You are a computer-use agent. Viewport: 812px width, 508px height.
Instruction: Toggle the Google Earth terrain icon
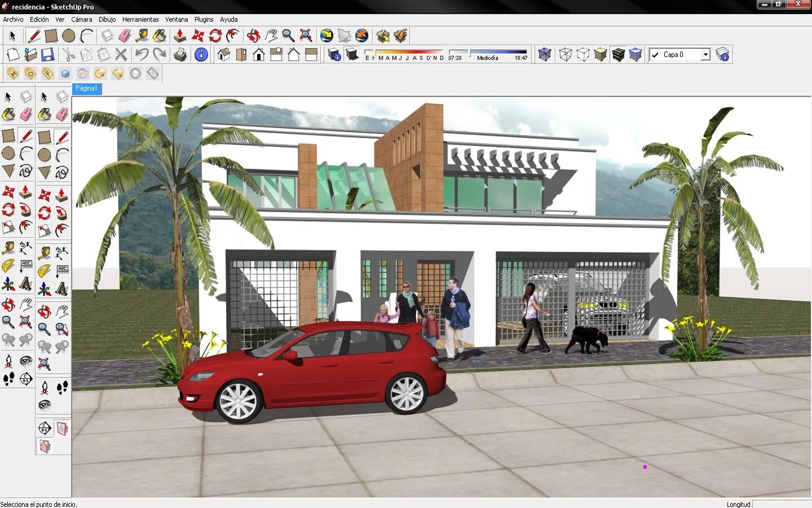pyautogui.click(x=344, y=36)
